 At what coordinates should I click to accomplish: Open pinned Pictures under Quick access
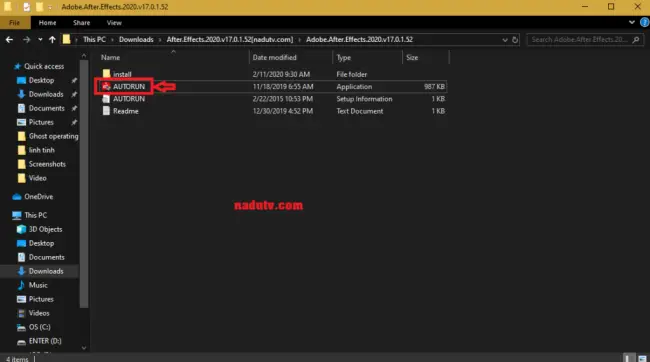(41, 122)
